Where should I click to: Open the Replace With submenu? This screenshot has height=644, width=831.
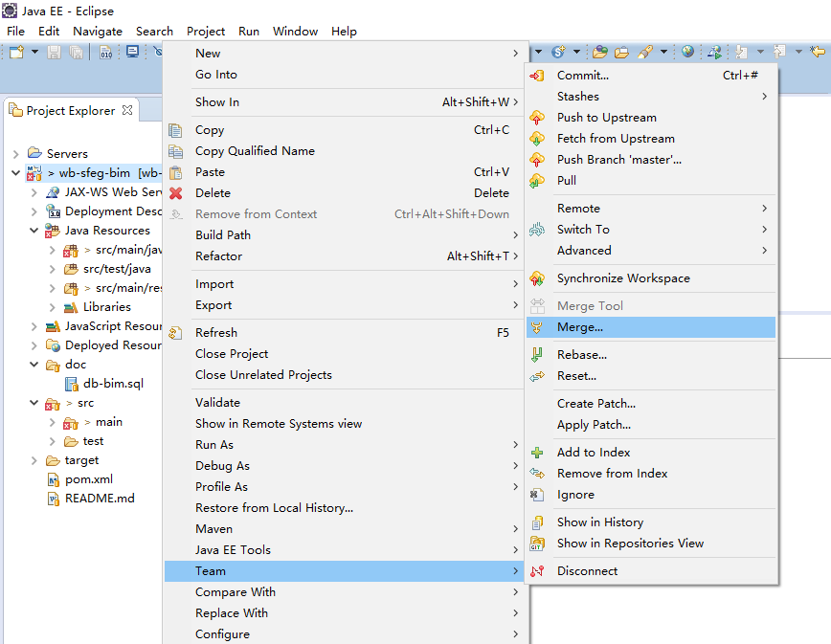pyautogui.click(x=344, y=613)
